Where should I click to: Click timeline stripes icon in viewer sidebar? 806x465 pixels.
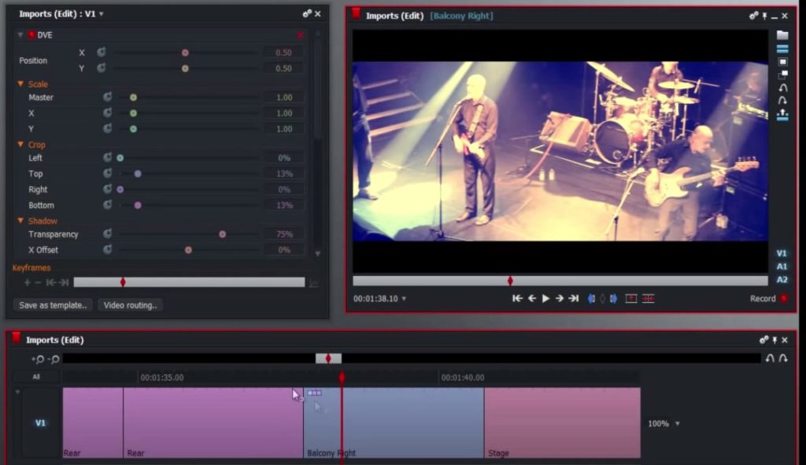[782, 49]
